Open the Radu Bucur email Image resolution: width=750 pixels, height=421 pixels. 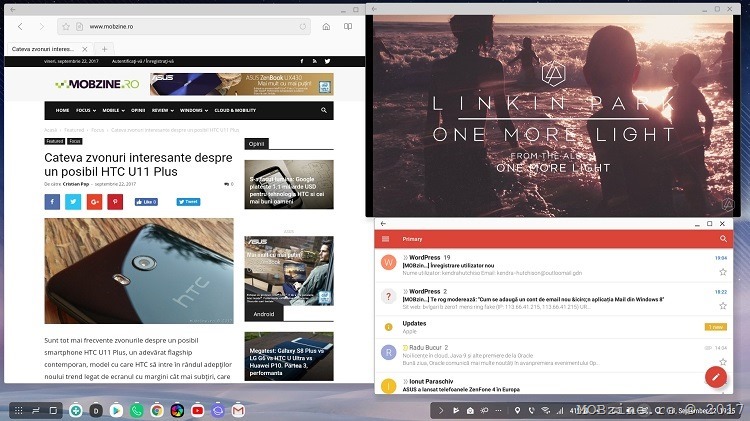[x=553, y=355]
